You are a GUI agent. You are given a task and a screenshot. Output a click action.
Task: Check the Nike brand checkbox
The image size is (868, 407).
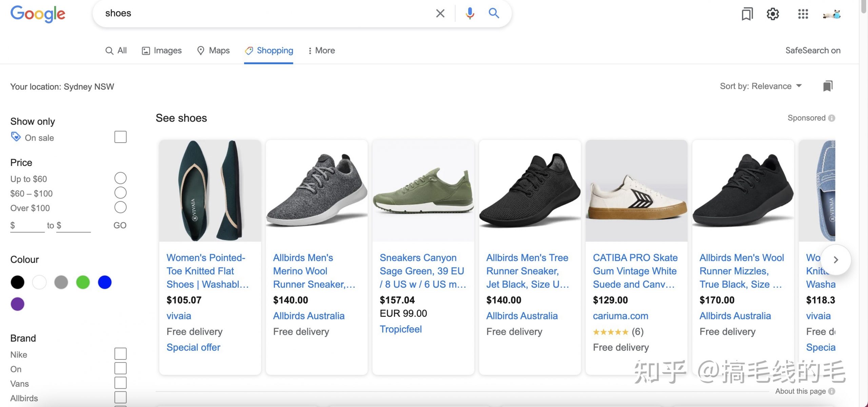120,353
